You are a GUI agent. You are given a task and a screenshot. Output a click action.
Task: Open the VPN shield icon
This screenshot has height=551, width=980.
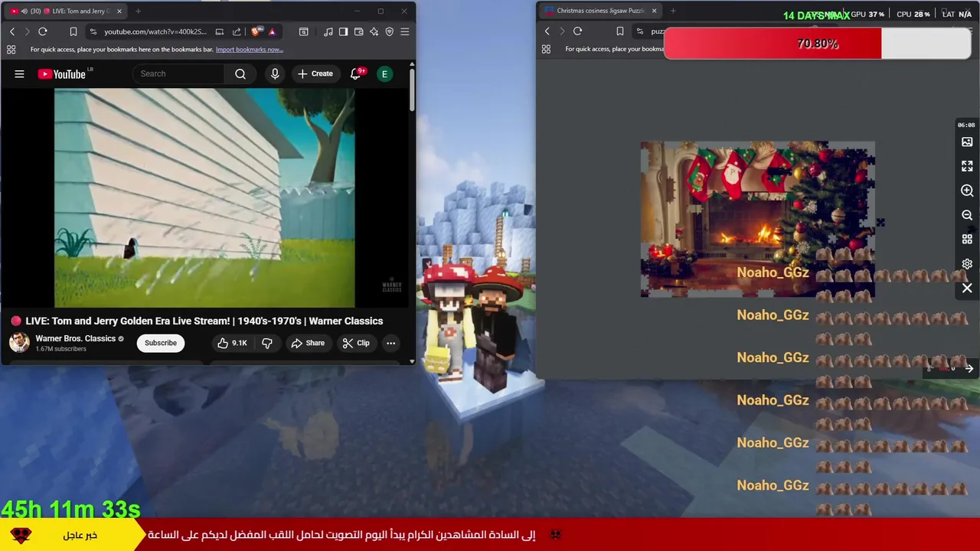tap(390, 31)
